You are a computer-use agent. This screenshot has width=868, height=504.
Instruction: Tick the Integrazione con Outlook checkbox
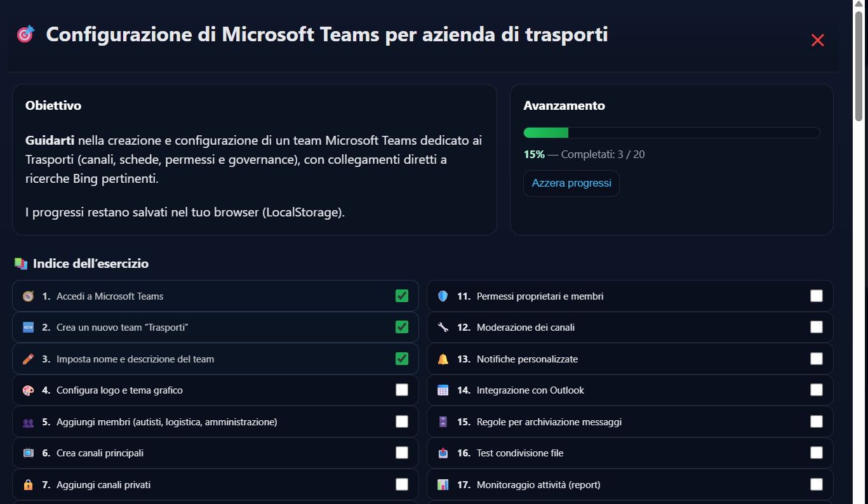click(x=817, y=390)
